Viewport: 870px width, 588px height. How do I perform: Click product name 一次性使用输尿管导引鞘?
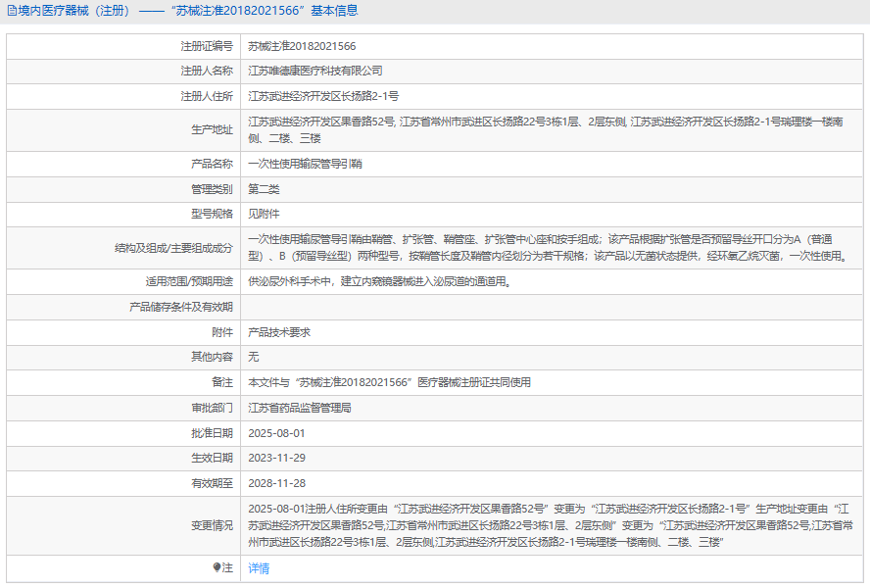(x=305, y=164)
